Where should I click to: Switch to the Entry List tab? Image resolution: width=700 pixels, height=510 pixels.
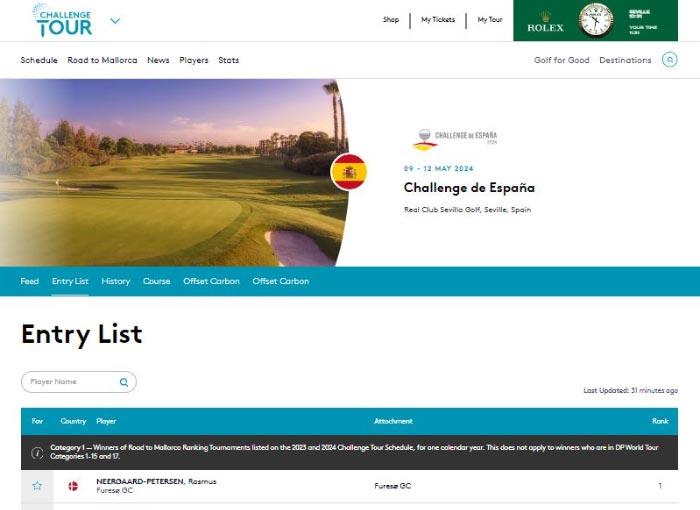pos(70,281)
